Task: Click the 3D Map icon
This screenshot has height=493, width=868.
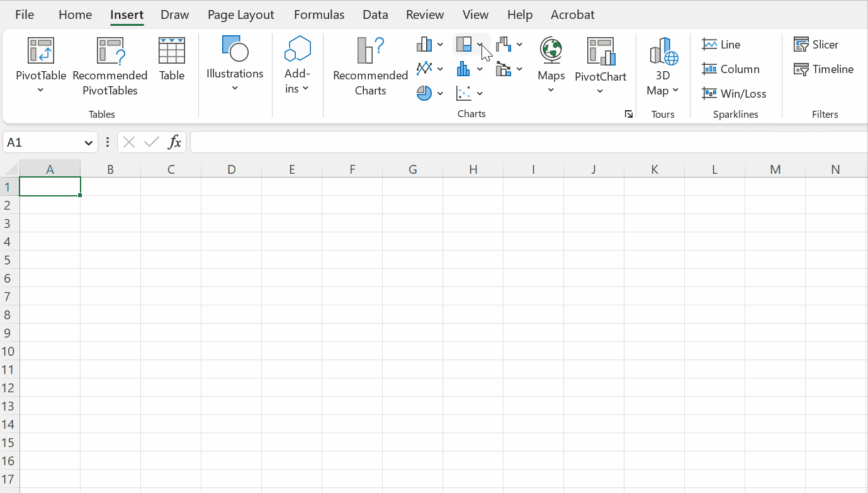Action: point(663,50)
